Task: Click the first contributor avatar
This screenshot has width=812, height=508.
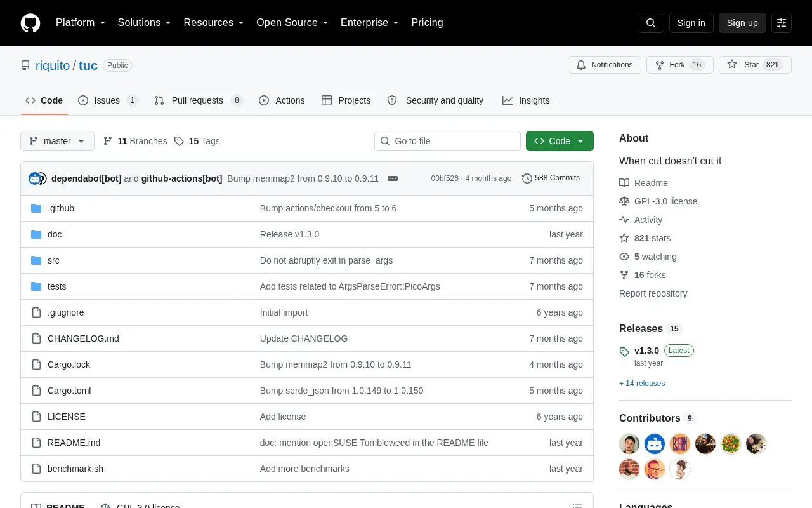Action: (629, 444)
